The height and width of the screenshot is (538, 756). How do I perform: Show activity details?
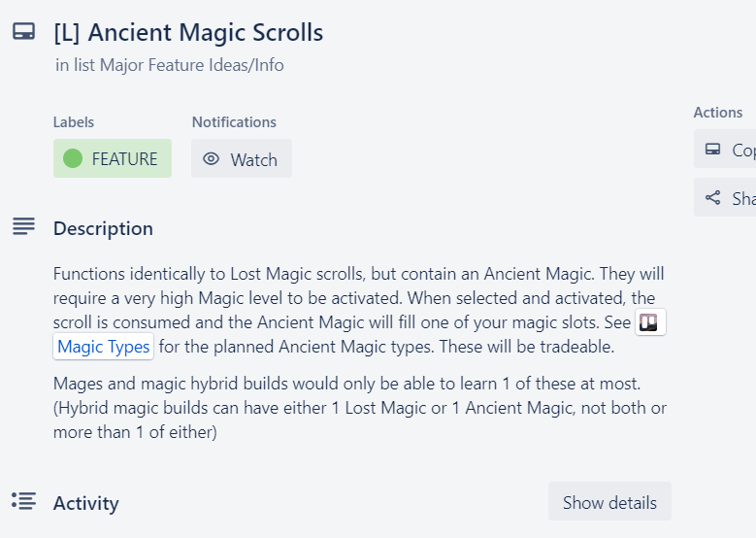(x=609, y=502)
